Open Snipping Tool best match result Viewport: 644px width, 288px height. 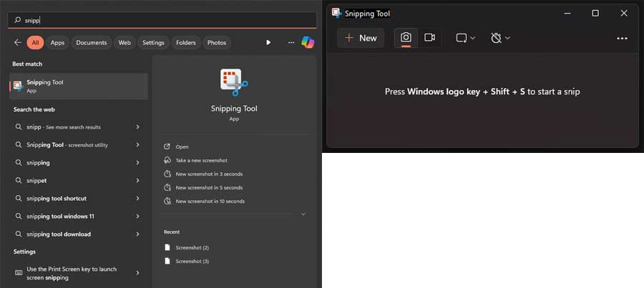(x=79, y=86)
